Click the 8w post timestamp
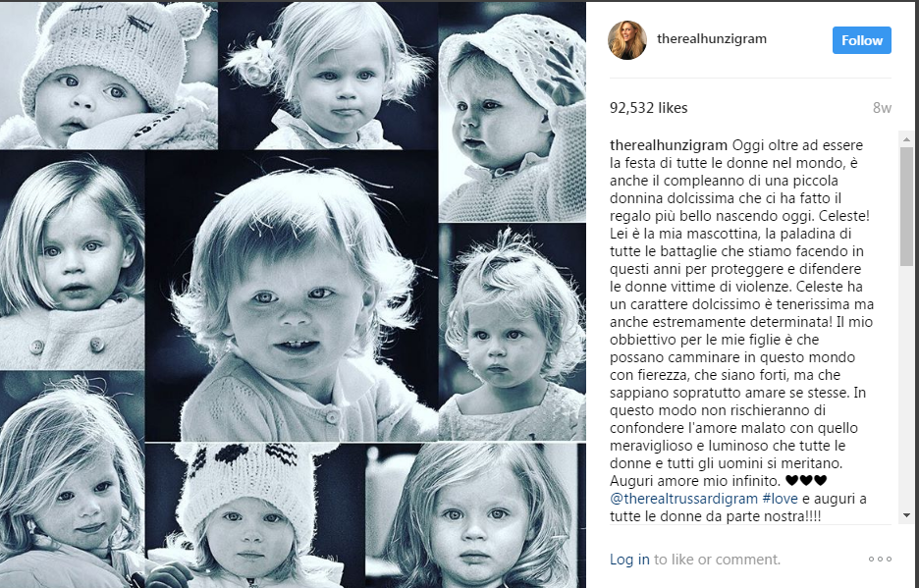Viewport: 919px width, 588px height. point(882,108)
